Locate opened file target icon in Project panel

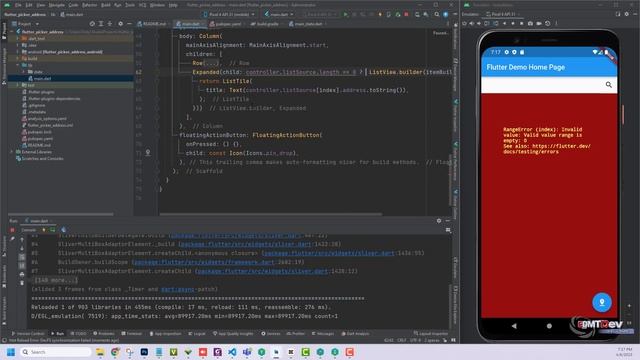[92, 24]
